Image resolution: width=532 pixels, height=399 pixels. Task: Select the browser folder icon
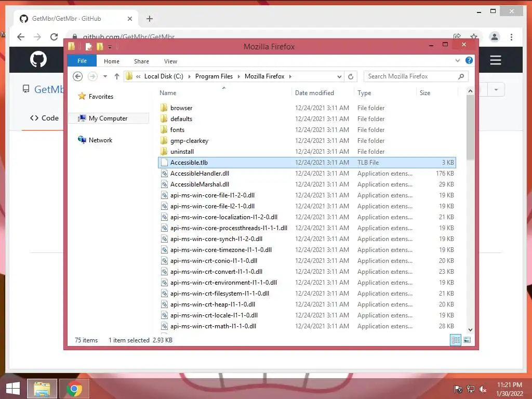tap(164, 108)
